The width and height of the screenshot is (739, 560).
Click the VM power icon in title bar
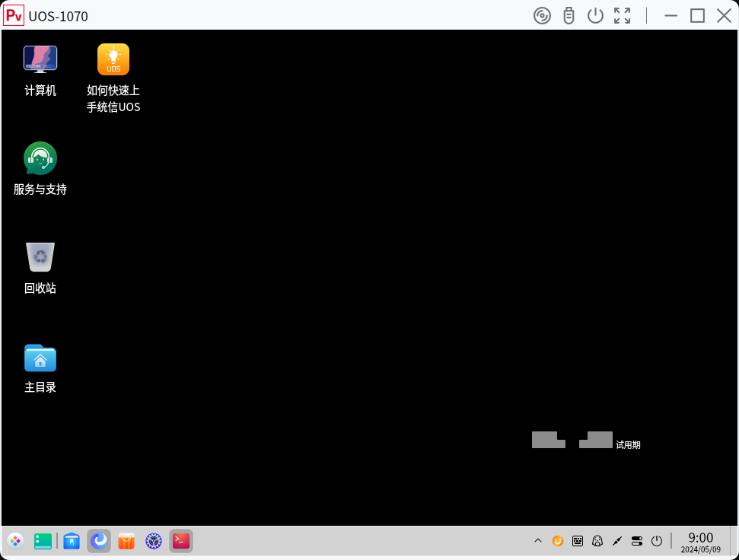pos(595,16)
